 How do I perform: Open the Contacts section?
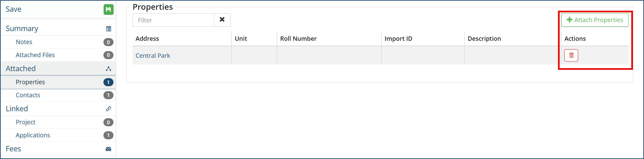(x=28, y=95)
